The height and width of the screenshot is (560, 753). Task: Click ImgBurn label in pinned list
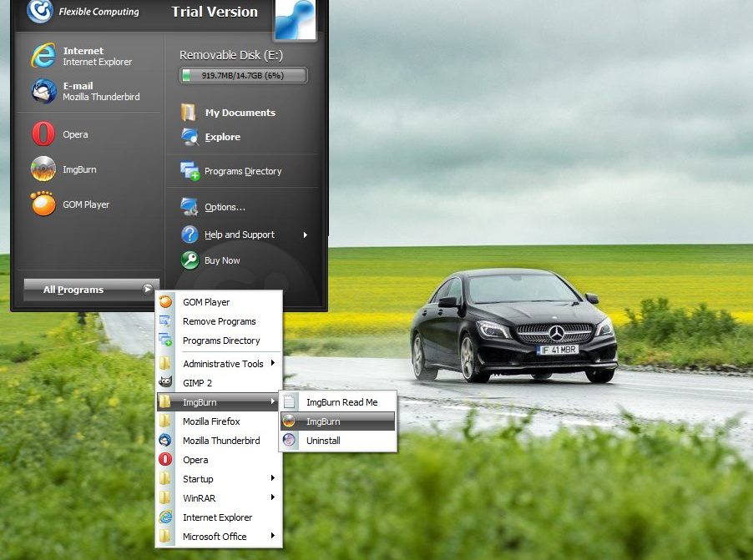coord(79,169)
